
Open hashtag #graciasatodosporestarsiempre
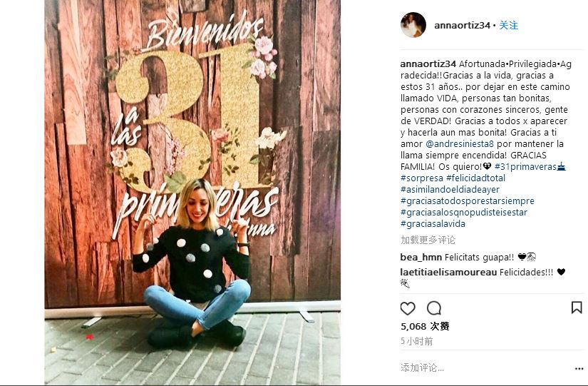(x=468, y=201)
